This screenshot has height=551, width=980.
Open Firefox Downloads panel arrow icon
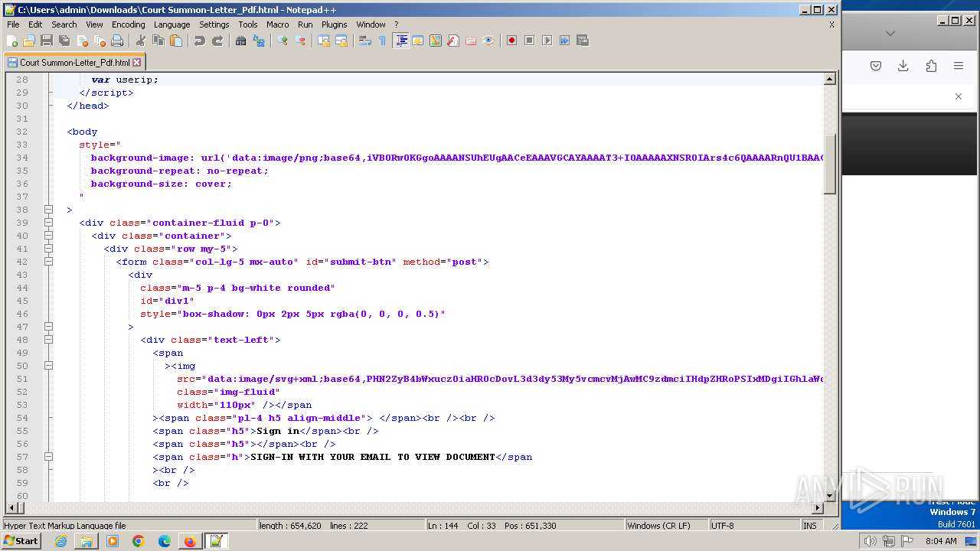click(903, 66)
